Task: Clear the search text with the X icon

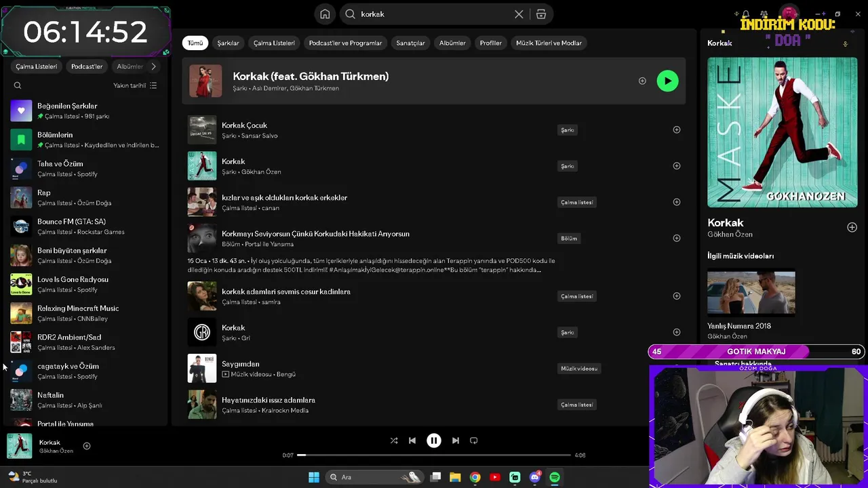Action: pyautogui.click(x=519, y=14)
